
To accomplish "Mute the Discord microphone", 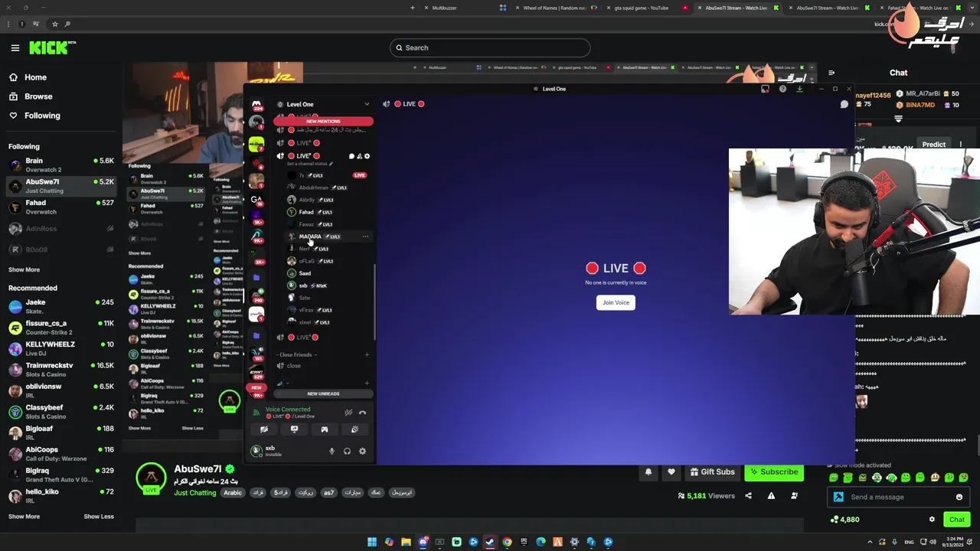I will [x=332, y=452].
